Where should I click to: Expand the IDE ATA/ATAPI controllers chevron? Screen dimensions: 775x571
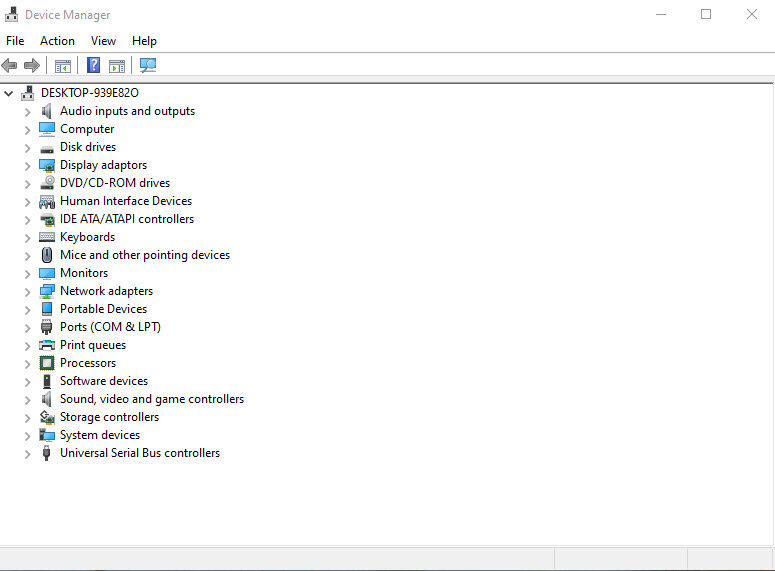coord(28,220)
